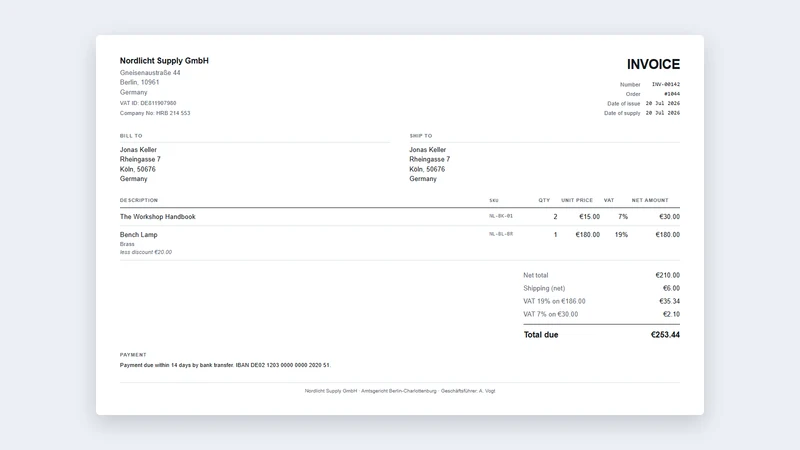Screen dimensions: 800x450
Task: Click 'Rheingasse 7' in the Ship To section
Action: click(430, 159)
